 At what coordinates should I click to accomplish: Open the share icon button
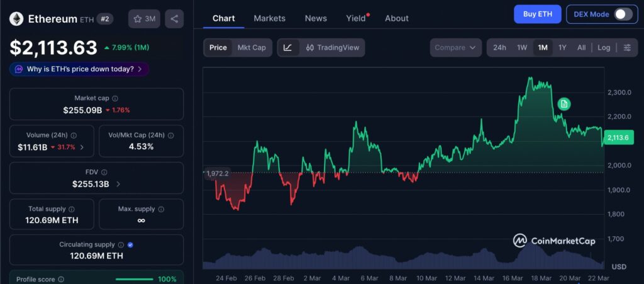click(x=174, y=19)
